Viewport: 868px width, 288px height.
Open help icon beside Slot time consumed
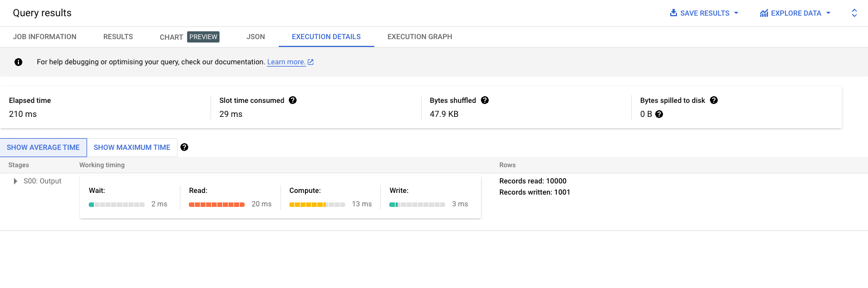(293, 100)
